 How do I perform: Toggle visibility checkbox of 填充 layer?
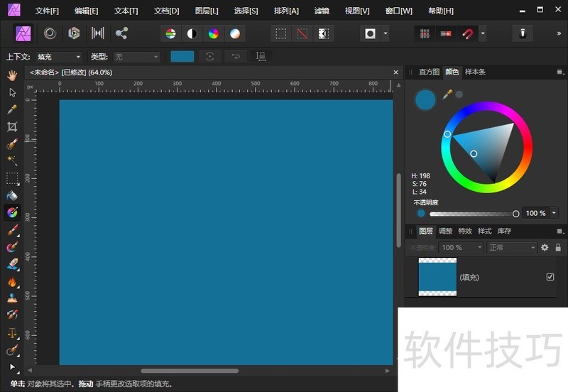(x=550, y=277)
